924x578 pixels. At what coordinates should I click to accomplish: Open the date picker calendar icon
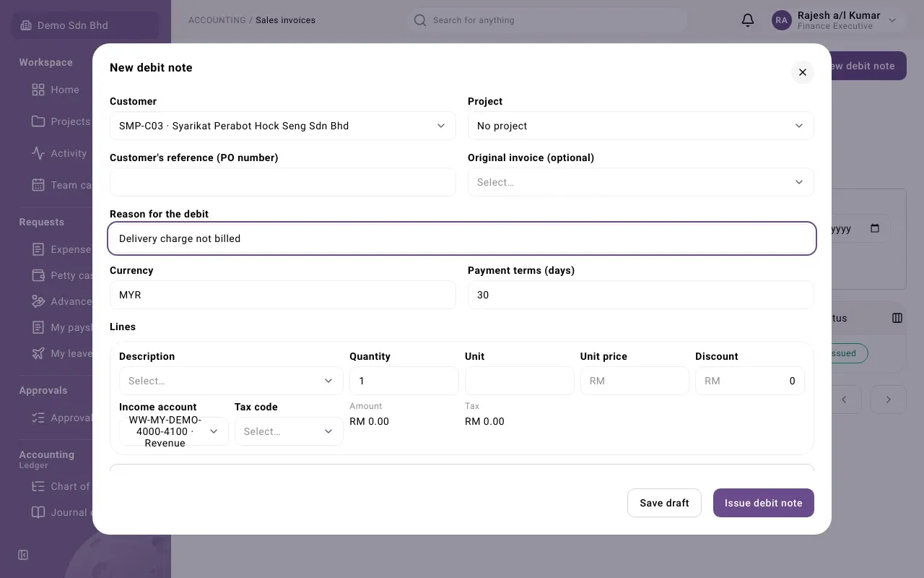[x=875, y=228]
